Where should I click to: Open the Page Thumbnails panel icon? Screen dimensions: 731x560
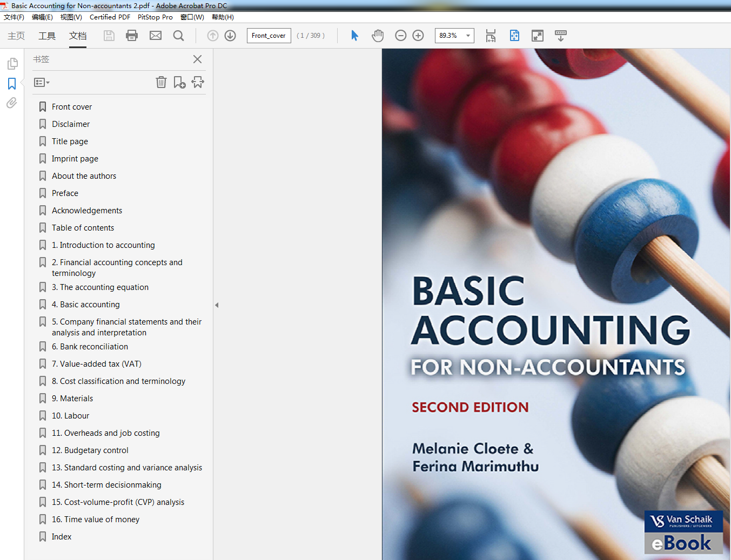point(12,64)
